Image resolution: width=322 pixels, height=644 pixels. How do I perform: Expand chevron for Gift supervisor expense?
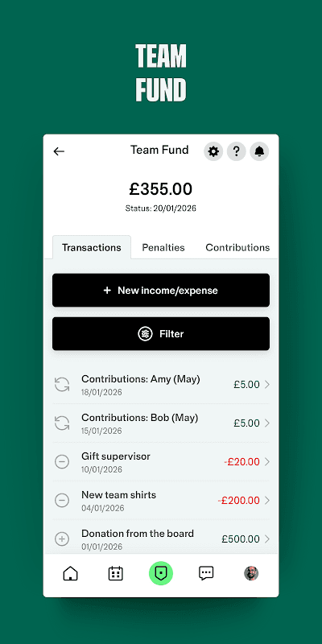267,461
